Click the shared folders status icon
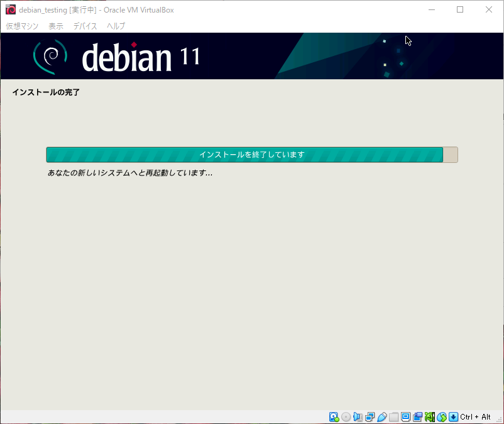Viewport: 504px width, 424px height. [x=393, y=417]
